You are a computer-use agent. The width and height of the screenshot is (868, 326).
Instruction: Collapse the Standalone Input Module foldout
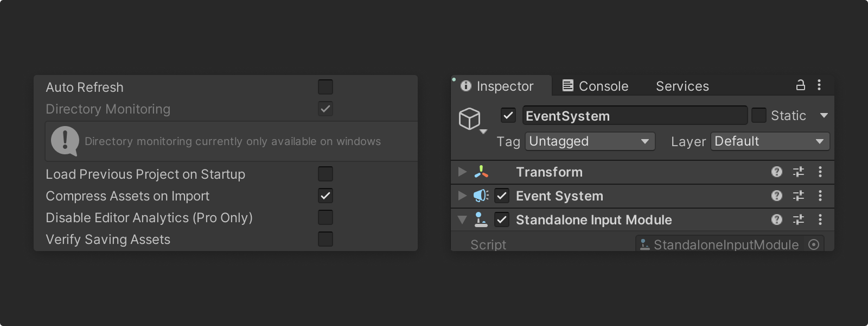click(x=462, y=220)
